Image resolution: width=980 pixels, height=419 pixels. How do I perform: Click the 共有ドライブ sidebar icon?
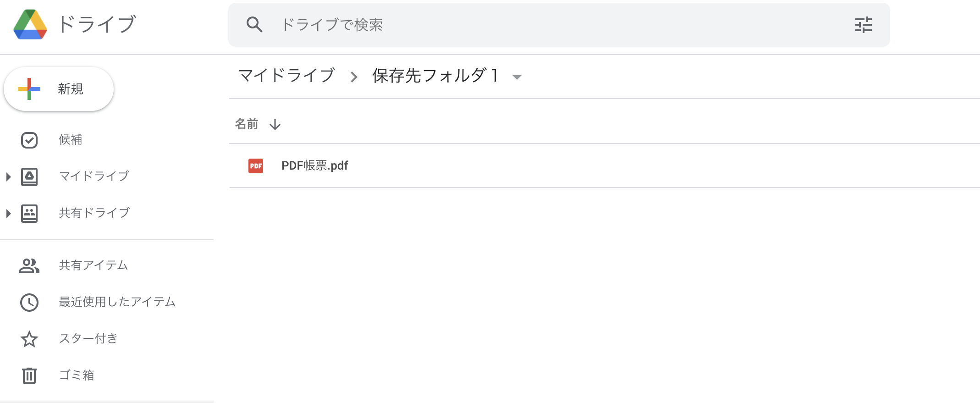[29, 213]
